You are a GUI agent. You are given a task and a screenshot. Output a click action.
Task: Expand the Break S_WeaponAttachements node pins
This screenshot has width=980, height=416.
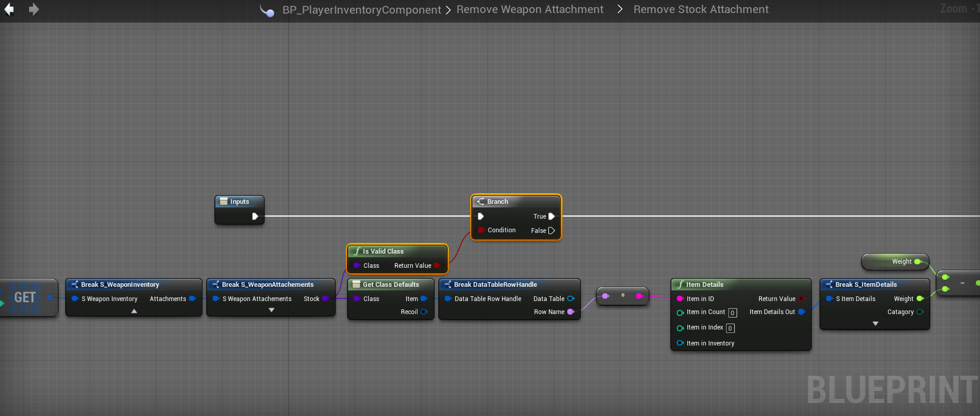click(x=271, y=310)
